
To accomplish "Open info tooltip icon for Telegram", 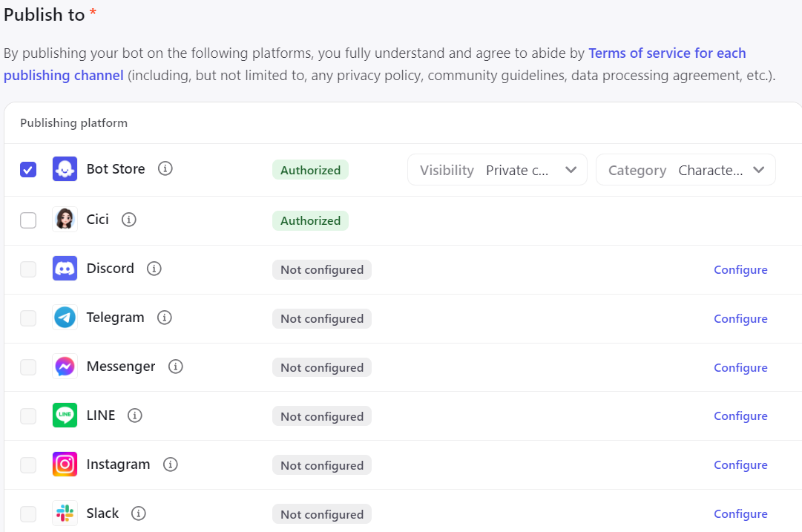I will (x=165, y=318).
